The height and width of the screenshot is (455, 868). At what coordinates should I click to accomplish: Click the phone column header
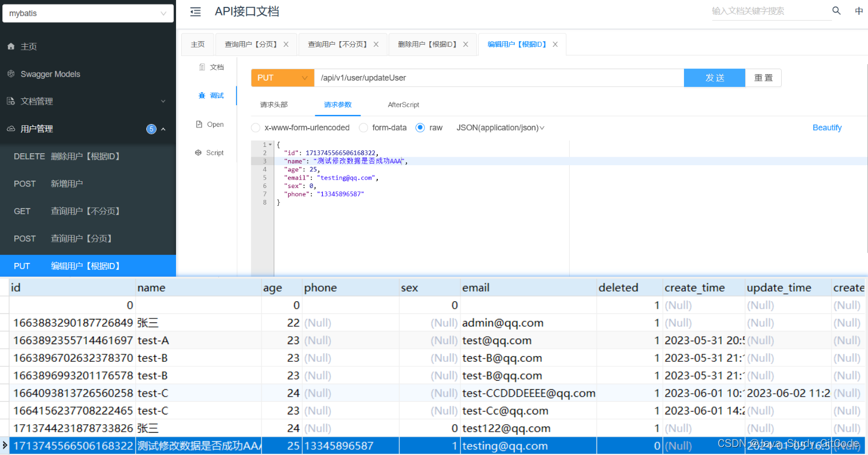pos(351,288)
